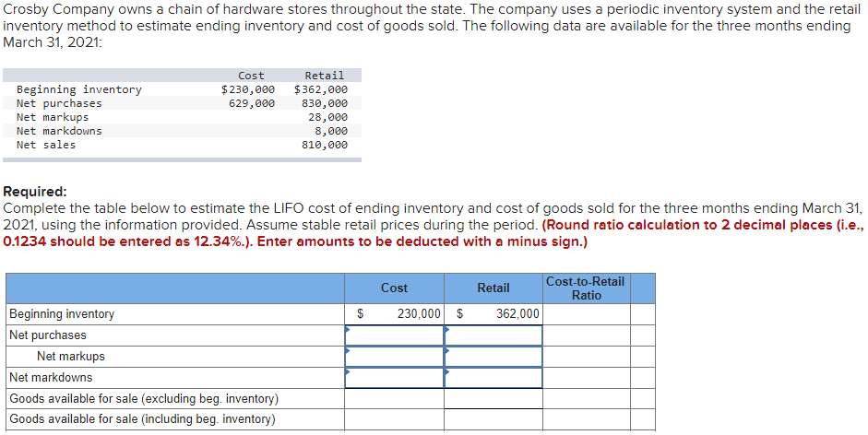Click 'Net markups' label in data table

click(x=53, y=117)
